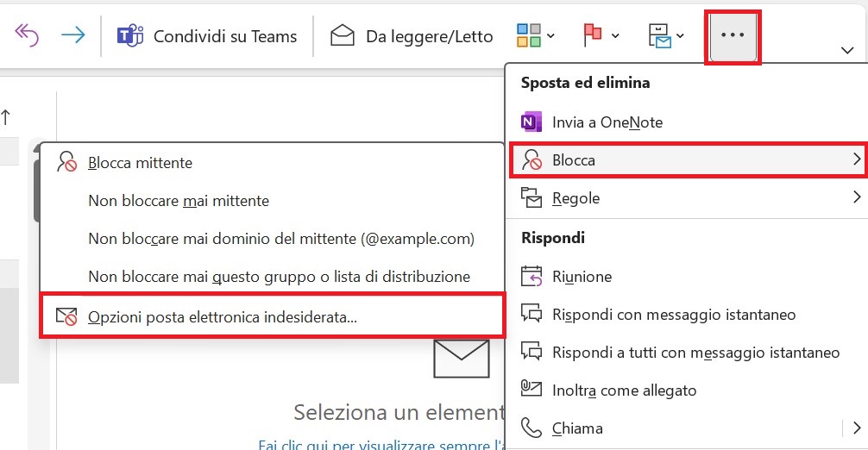This screenshot has height=450, width=868.
Task: Choose Blocca mittente
Action: point(140,163)
